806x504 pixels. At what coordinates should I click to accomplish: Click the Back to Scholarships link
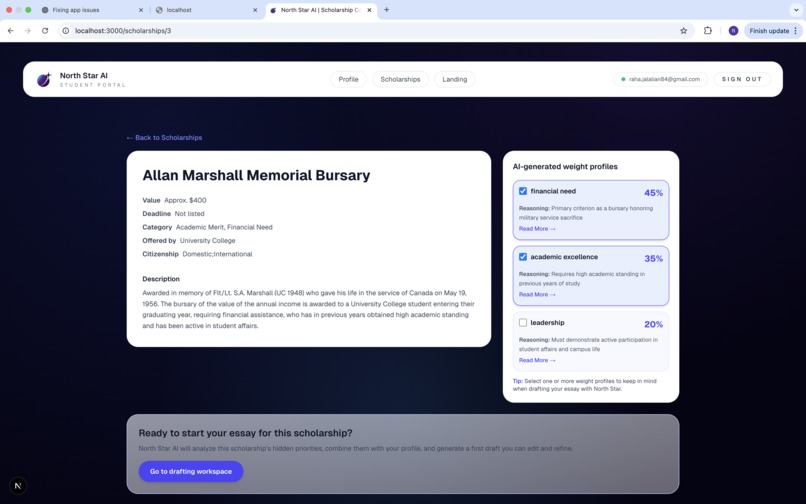(x=164, y=138)
